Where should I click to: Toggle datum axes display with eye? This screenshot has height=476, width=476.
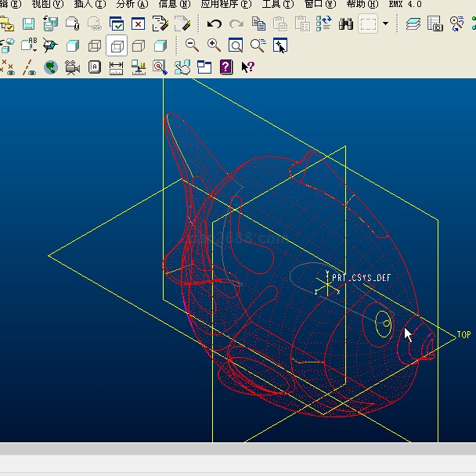coord(29,67)
